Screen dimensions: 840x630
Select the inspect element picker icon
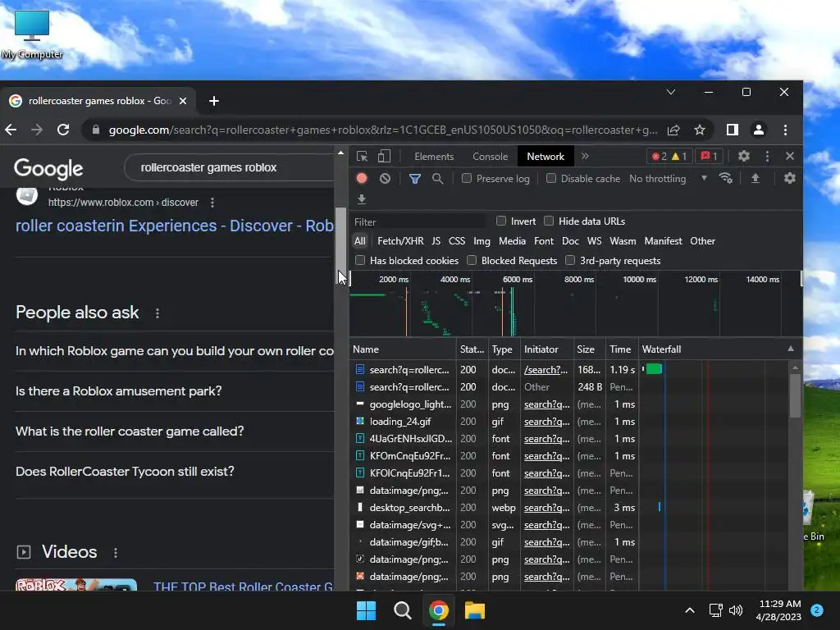pos(362,157)
